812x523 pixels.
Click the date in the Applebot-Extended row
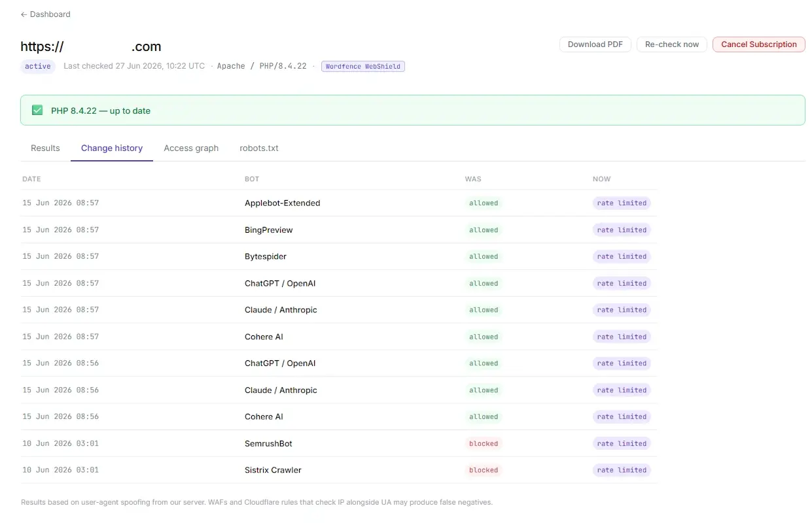(x=60, y=203)
